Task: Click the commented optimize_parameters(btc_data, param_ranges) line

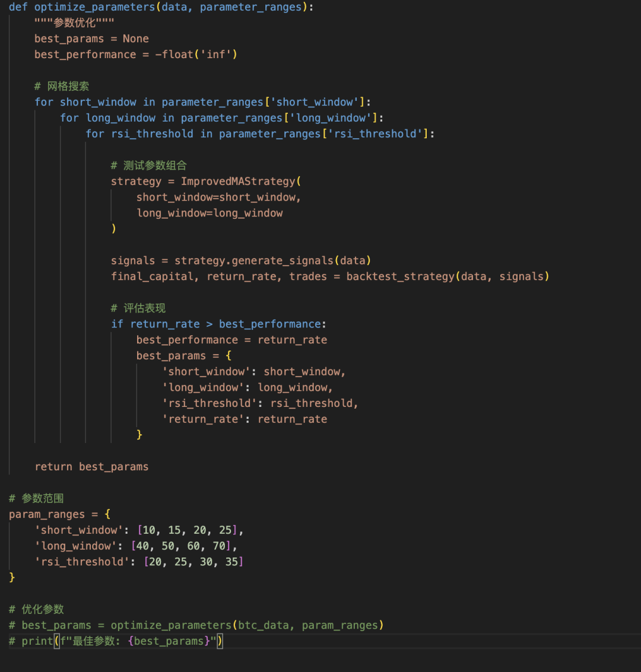Action: 196,625
